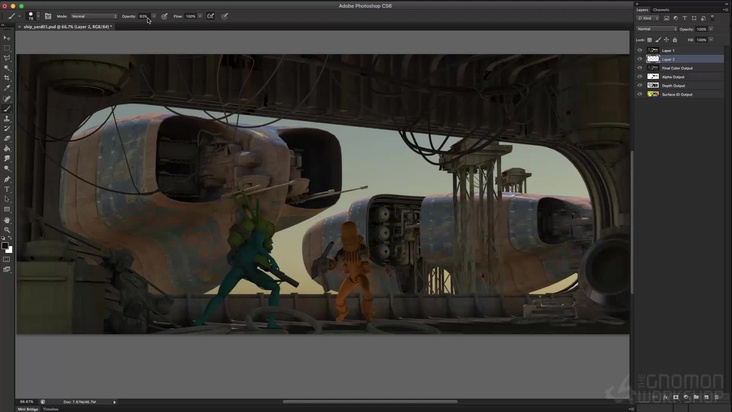The height and width of the screenshot is (412, 732).
Task: Toggle Quick Mask mode
Action: coord(7,259)
